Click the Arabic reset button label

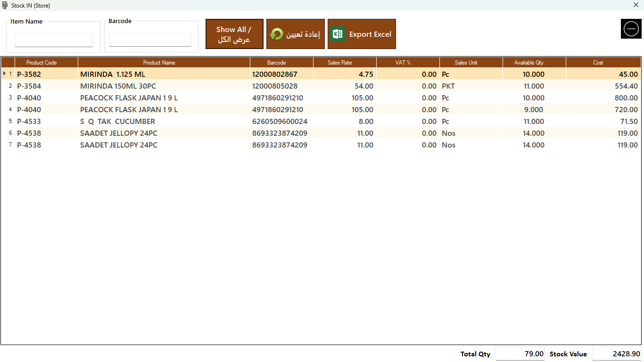tap(303, 34)
